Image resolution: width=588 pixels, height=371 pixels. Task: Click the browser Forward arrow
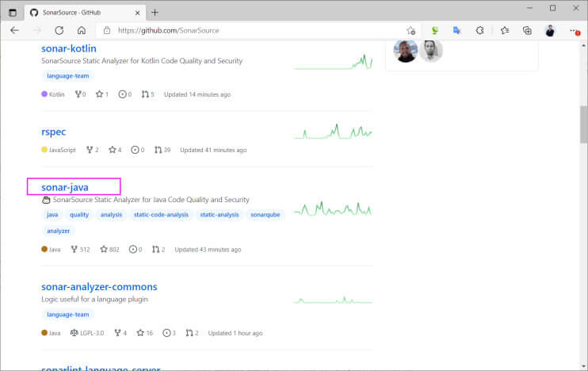tap(36, 30)
